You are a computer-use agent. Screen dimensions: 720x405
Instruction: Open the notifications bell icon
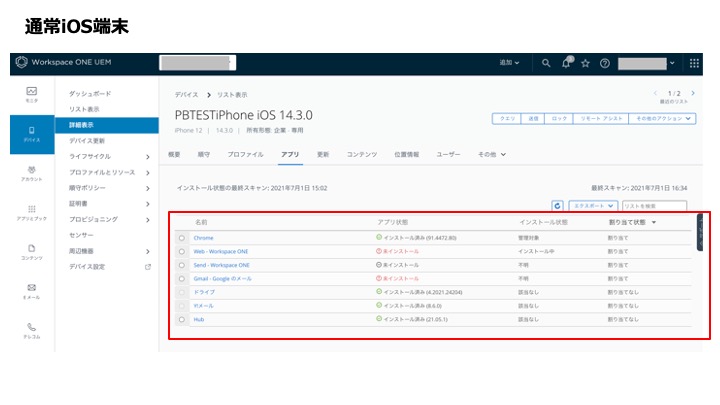coord(566,63)
